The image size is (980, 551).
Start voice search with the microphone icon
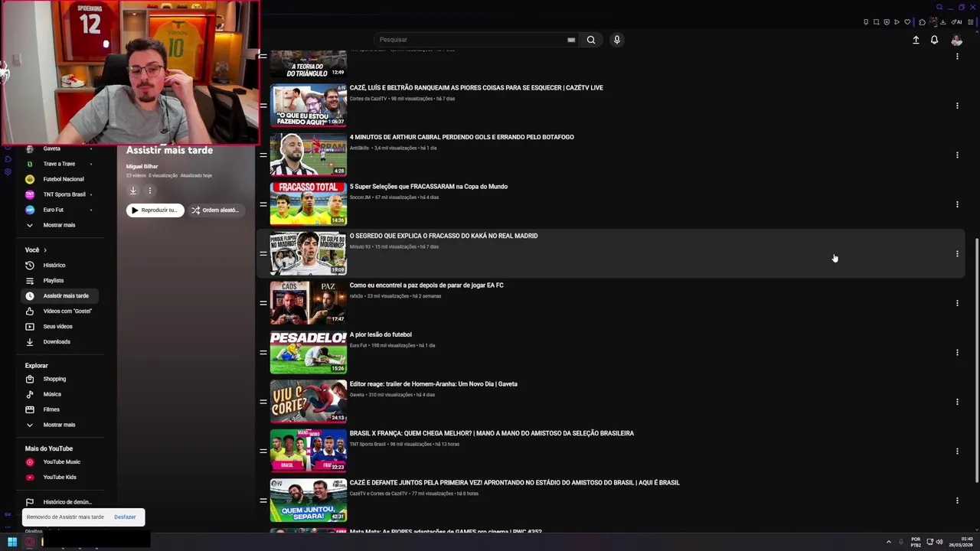616,40
